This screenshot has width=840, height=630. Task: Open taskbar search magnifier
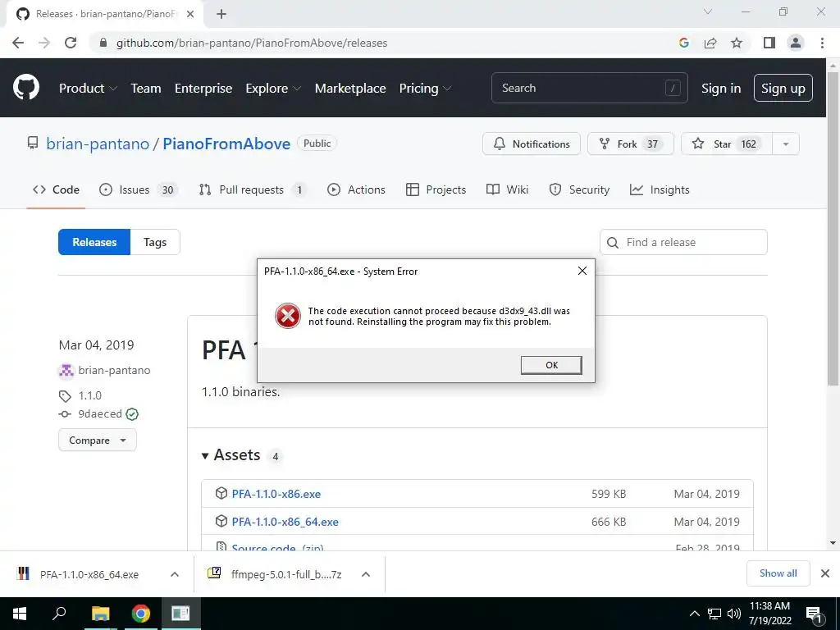[59, 614]
